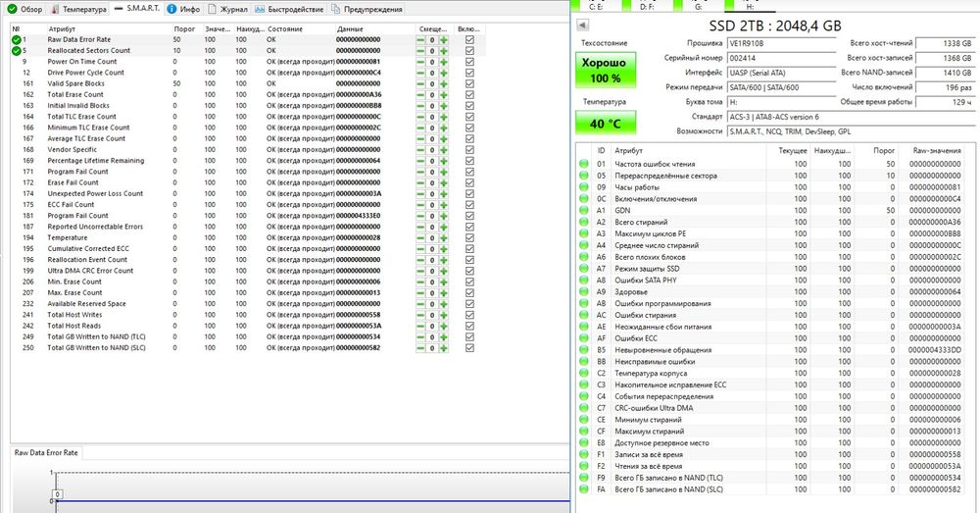Screen dimensions: 980x513
Task: Toggle checkbox for Available Reserved Space
Action: (469, 304)
